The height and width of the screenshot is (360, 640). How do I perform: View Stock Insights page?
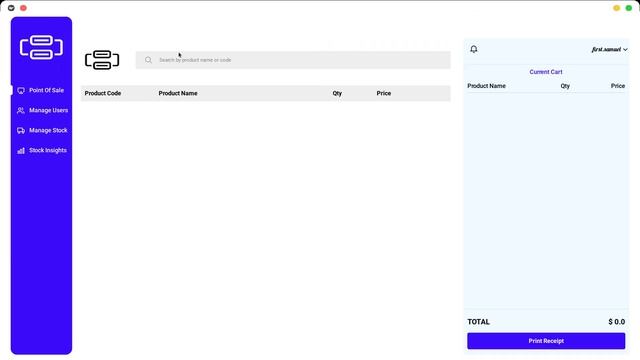[47, 150]
